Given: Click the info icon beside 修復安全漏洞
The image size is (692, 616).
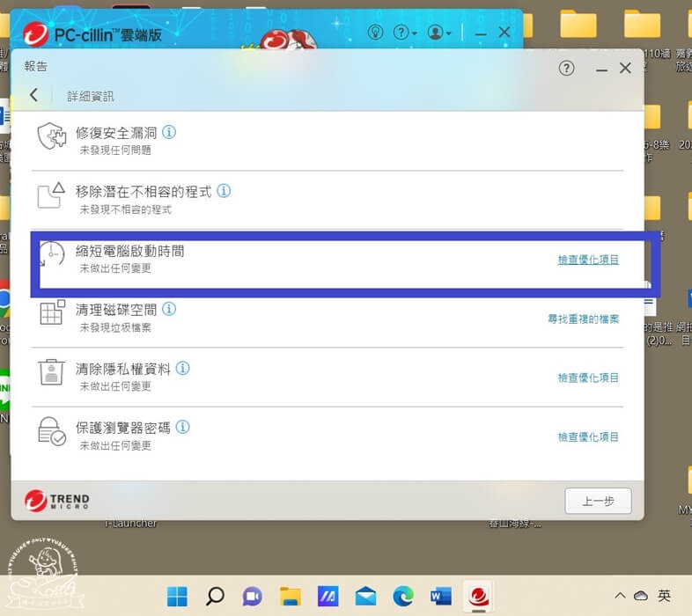Looking at the screenshot, I should (x=169, y=132).
